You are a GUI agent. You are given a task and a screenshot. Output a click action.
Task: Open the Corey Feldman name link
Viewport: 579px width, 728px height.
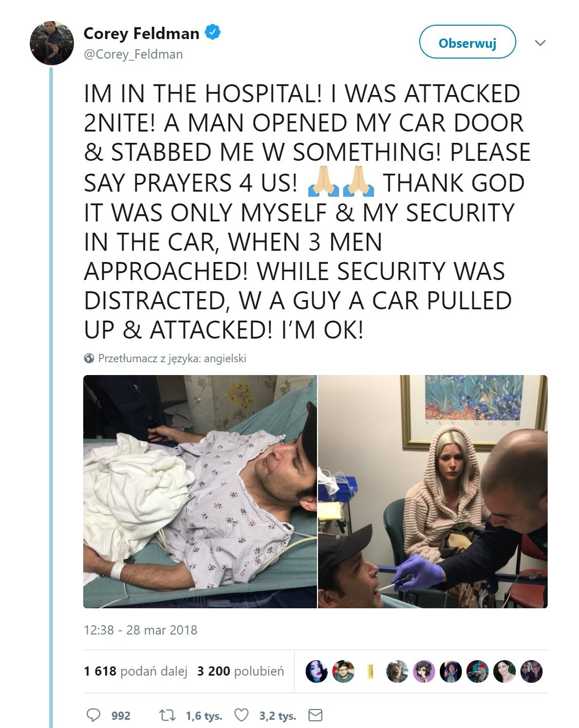coord(141,33)
